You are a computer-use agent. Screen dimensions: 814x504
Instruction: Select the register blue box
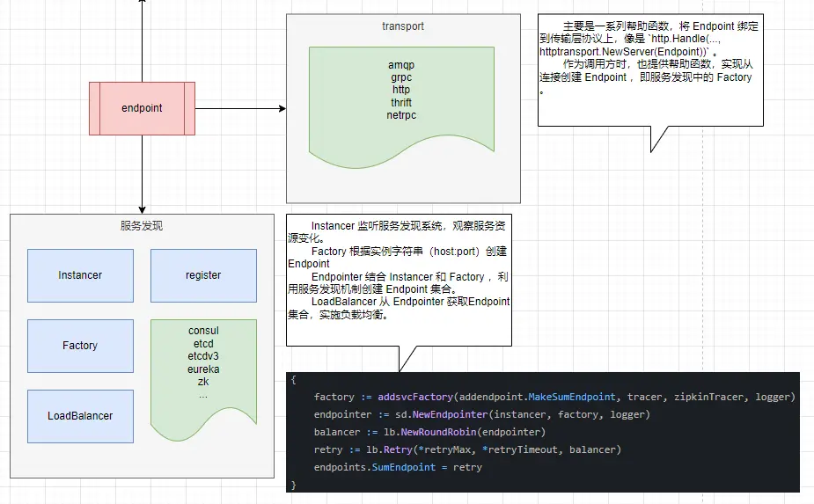[x=203, y=275]
